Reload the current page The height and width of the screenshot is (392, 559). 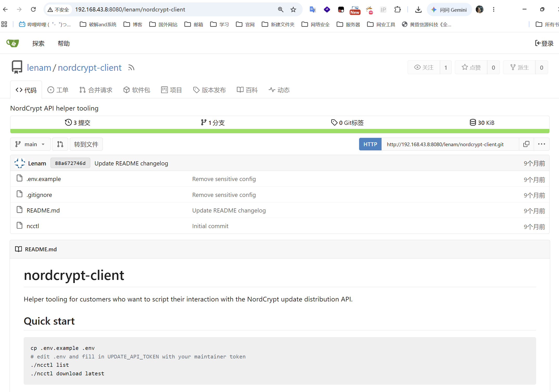(x=33, y=10)
